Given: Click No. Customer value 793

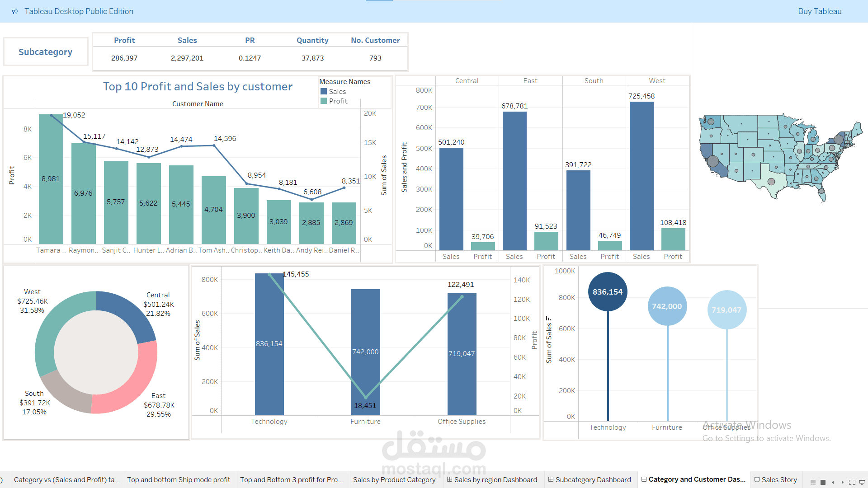Looking at the screenshot, I should (x=375, y=58).
